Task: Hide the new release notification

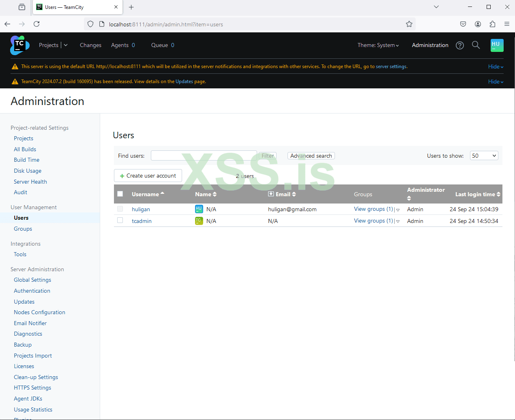Action: point(496,82)
